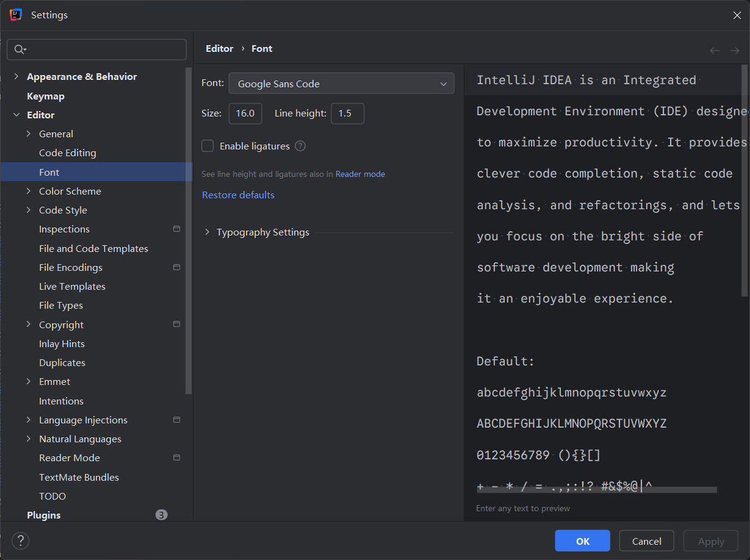Expand Typography Settings section
Viewport: 750px width, 560px height.
coord(207,232)
